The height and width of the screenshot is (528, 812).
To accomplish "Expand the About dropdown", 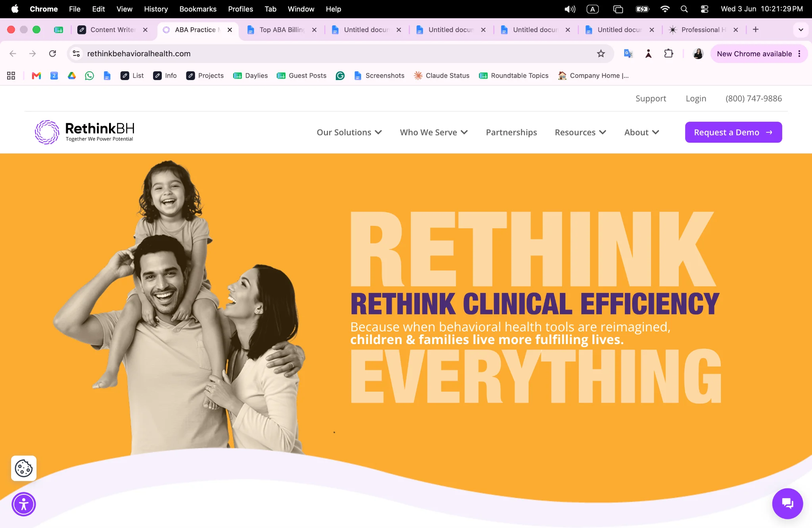I will pyautogui.click(x=642, y=132).
